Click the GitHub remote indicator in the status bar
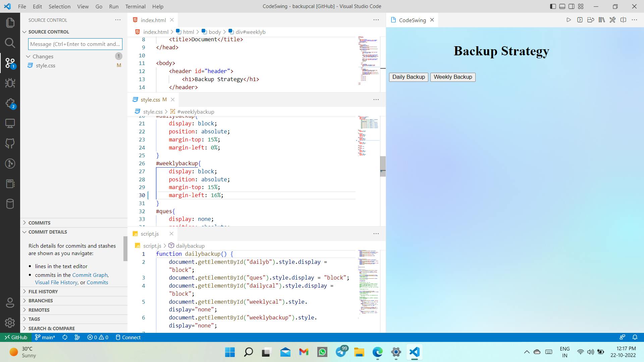644x362 pixels. (x=16, y=338)
